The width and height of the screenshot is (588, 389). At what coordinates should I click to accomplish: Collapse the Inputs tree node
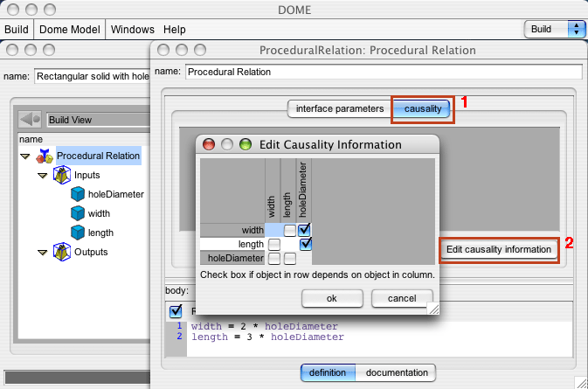(x=43, y=175)
